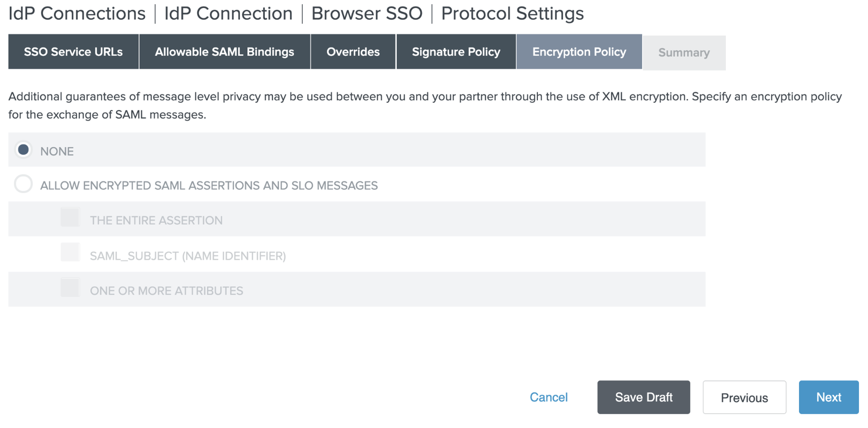Click the XML encryption description paragraph
This screenshot has width=868, height=428.
425,105
